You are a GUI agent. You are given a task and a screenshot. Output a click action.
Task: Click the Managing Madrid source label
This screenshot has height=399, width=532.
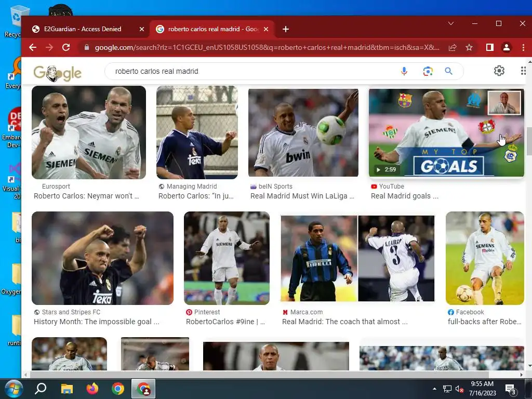pos(191,187)
